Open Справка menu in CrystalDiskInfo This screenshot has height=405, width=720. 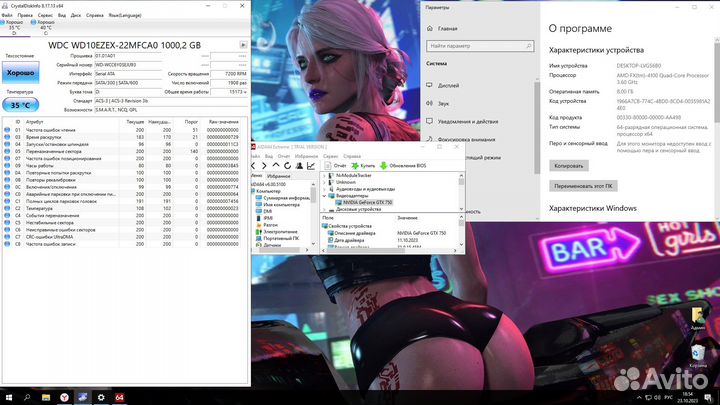(x=95, y=15)
